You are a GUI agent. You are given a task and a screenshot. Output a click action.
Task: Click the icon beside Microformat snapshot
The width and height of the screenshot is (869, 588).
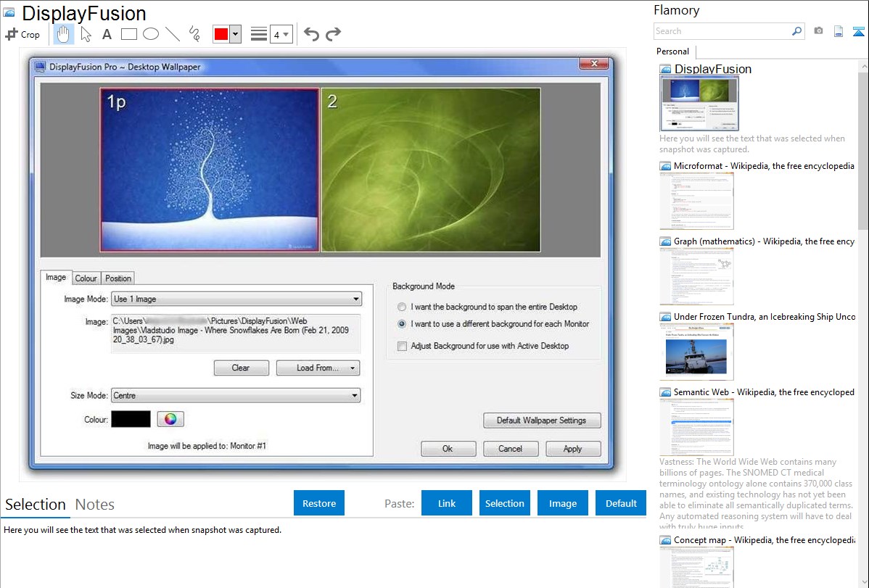point(665,166)
